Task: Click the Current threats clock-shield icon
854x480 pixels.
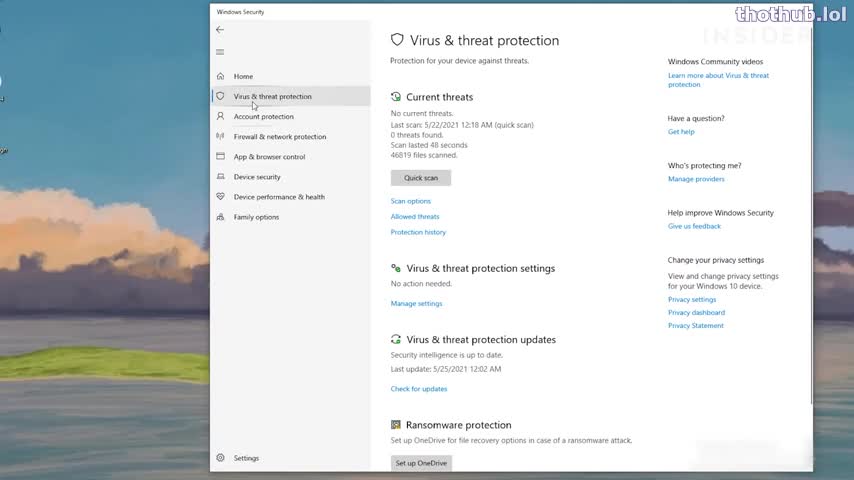Action: [x=396, y=97]
